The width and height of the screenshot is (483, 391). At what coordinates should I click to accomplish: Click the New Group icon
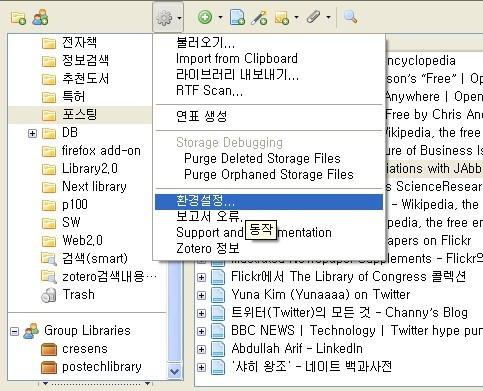pyautogui.click(x=40, y=17)
